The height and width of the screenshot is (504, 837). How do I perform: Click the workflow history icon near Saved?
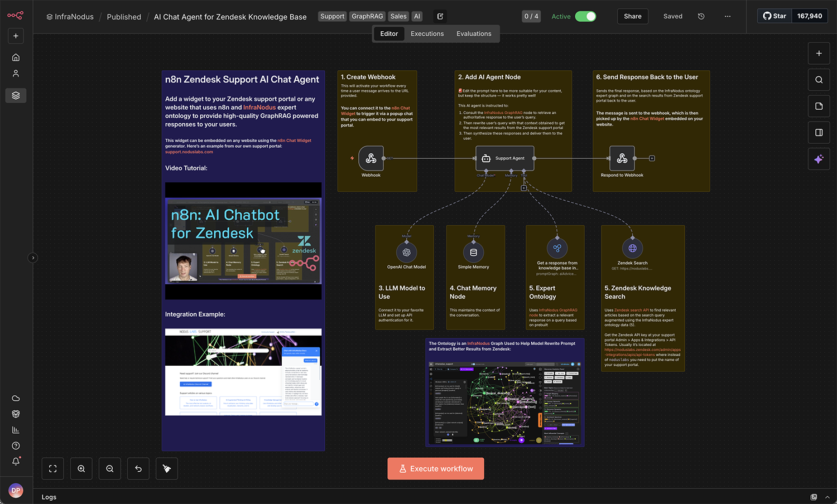click(x=701, y=16)
